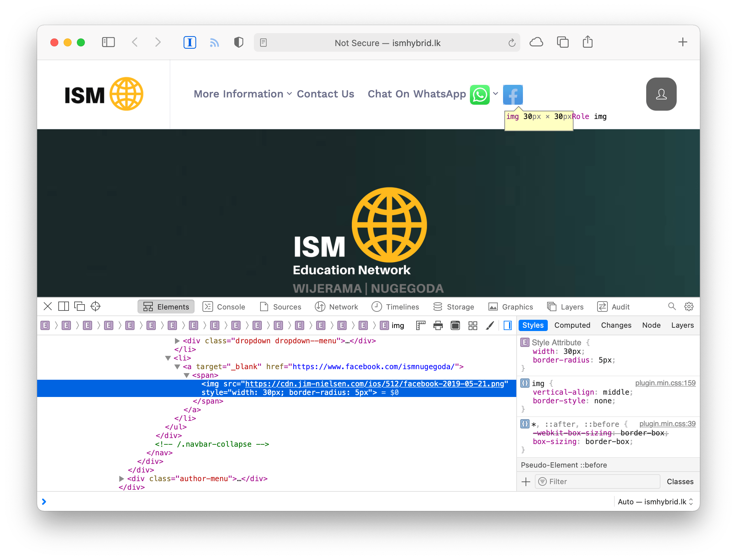
Task: Open plugin.min.css:39 source link
Action: (667, 424)
